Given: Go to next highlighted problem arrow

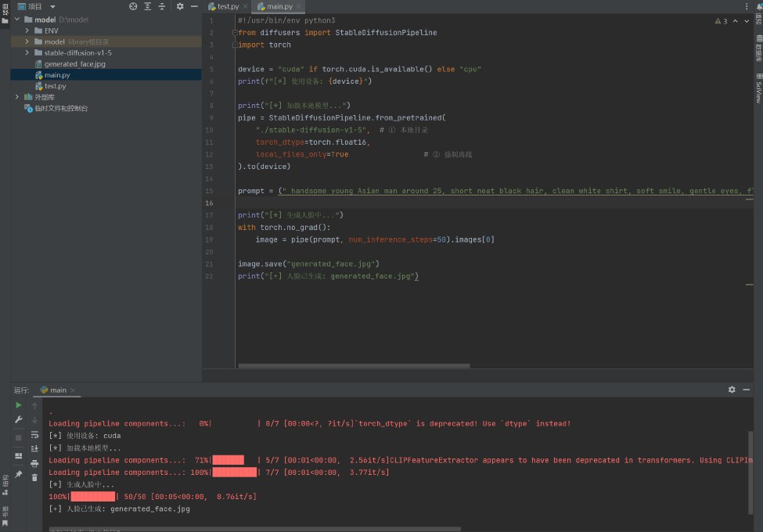Looking at the screenshot, I should (747, 21).
